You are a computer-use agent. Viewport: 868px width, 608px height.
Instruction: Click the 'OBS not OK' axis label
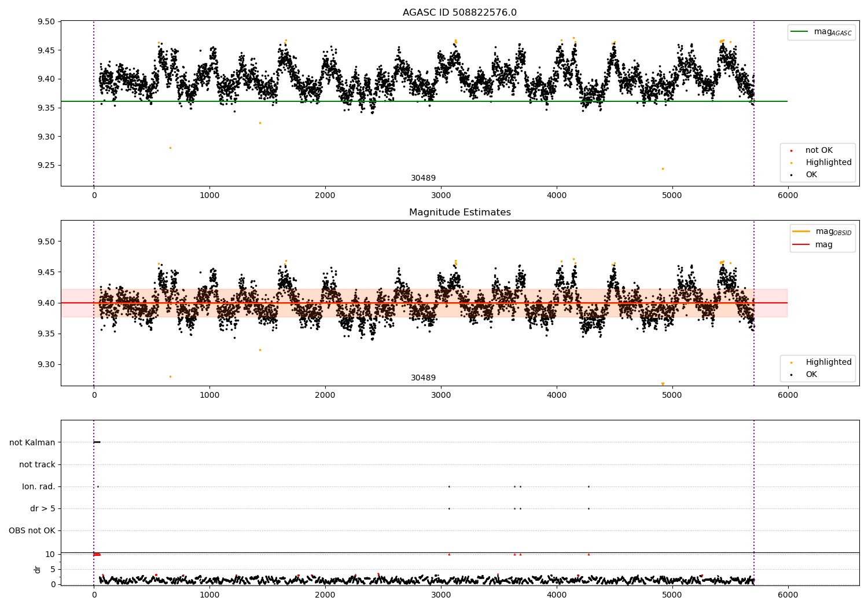tap(32, 530)
